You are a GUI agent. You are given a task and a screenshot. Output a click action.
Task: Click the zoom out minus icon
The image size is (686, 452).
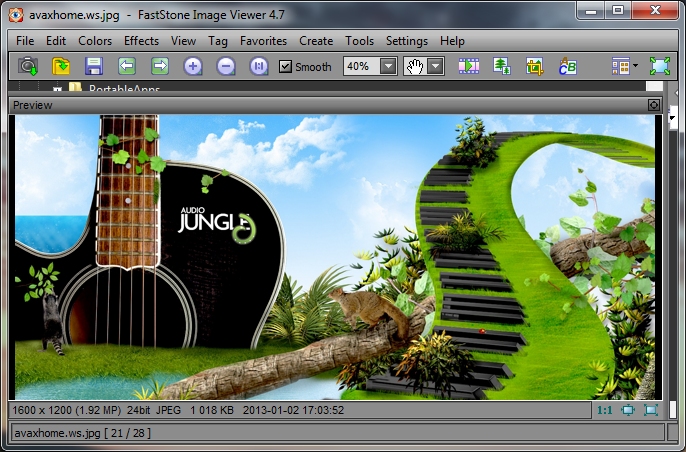(226, 67)
